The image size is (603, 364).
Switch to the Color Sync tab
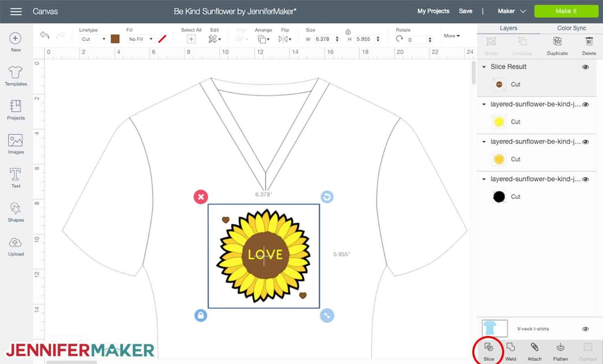coord(572,28)
